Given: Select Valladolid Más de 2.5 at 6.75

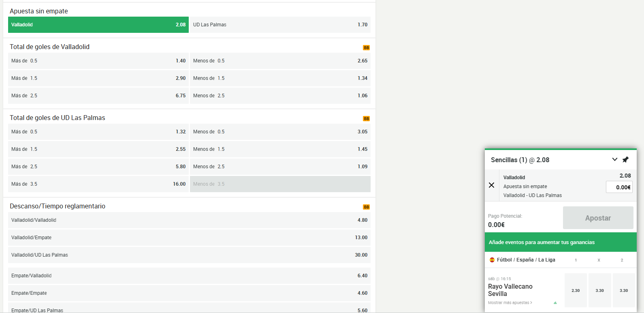Looking at the screenshot, I should [98, 96].
